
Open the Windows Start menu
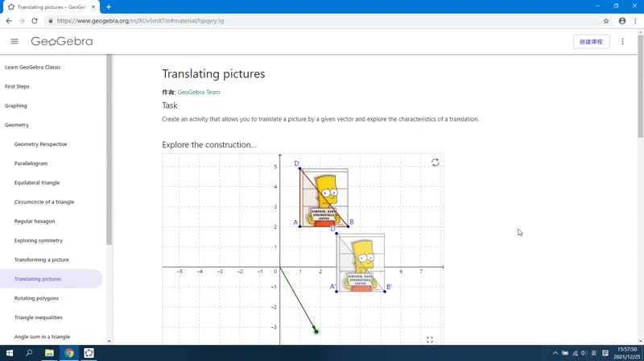tap(10, 353)
